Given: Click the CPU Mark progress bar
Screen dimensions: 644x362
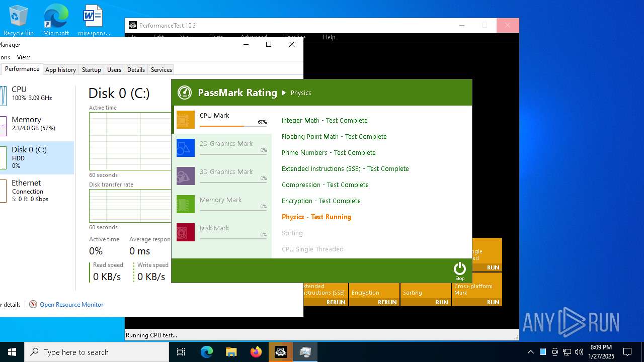Looking at the screenshot, I should [233, 126].
